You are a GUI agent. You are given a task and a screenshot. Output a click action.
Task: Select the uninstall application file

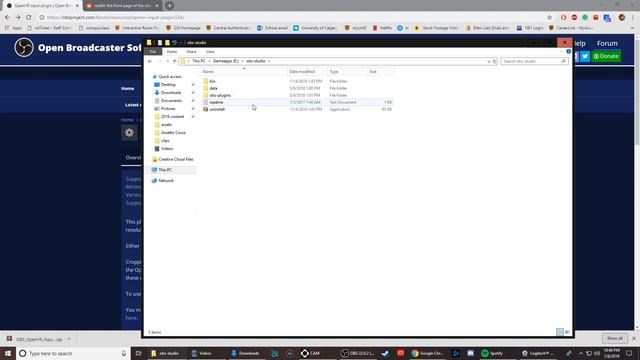tap(217, 109)
